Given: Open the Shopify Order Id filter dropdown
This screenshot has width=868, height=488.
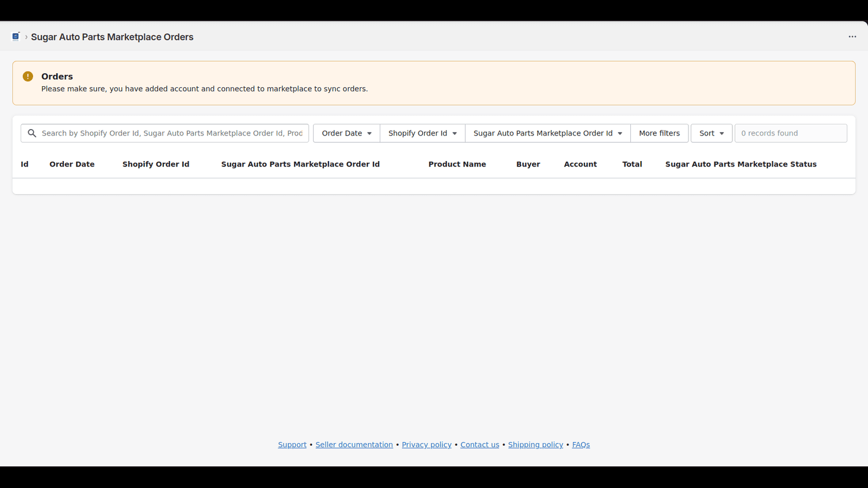Looking at the screenshot, I should coord(423,133).
